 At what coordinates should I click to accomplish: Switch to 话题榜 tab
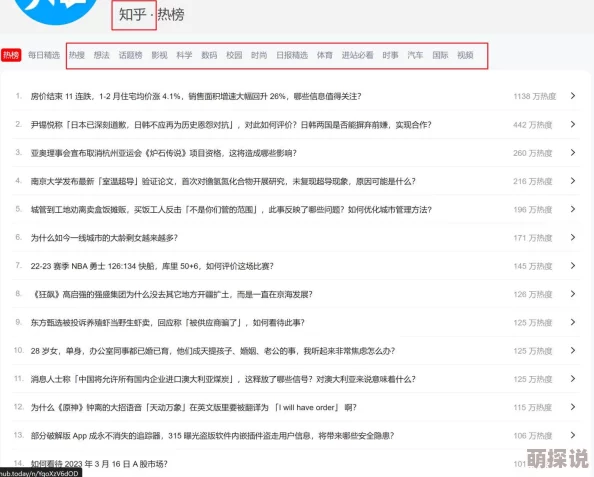130,55
